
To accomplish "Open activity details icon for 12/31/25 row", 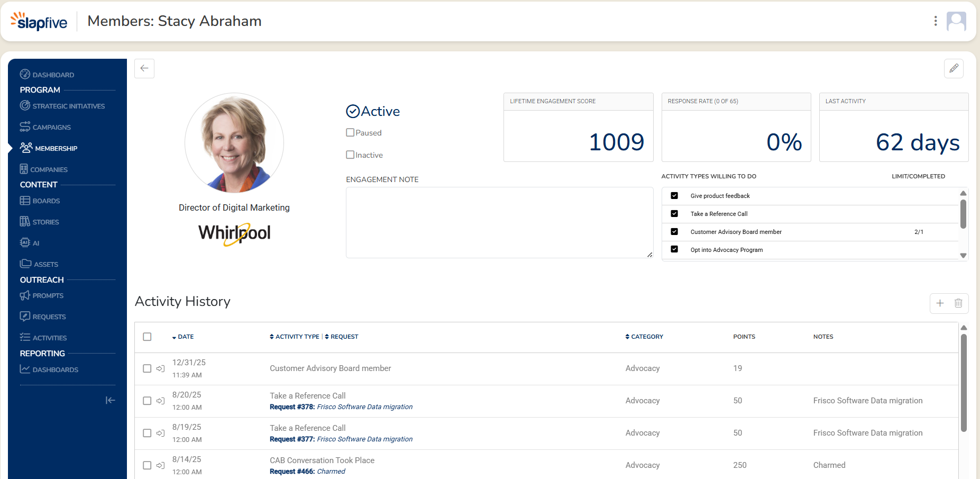I will tap(160, 368).
